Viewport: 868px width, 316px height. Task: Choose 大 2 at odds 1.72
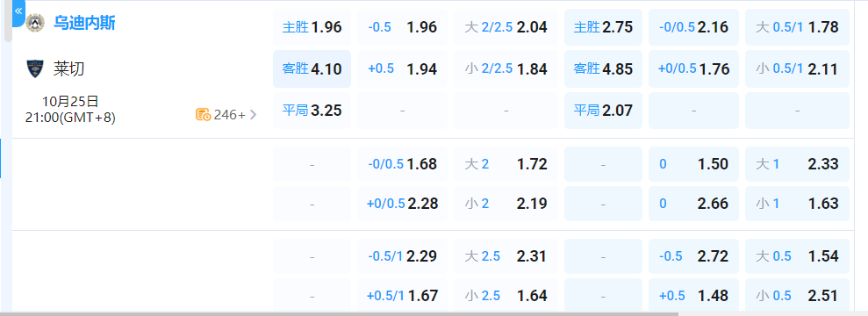coord(506,164)
